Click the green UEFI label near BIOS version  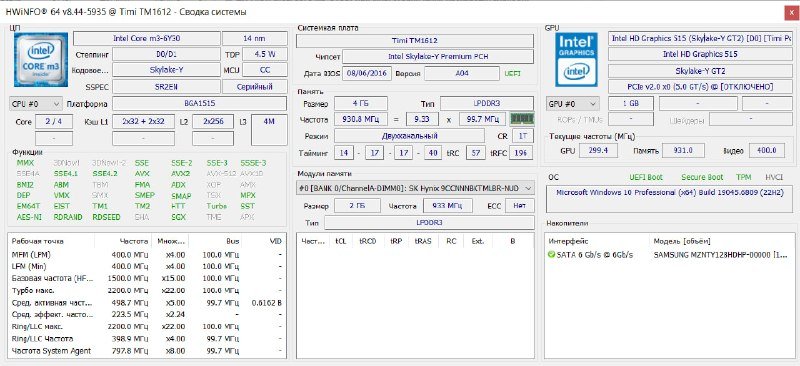pos(513,74)
